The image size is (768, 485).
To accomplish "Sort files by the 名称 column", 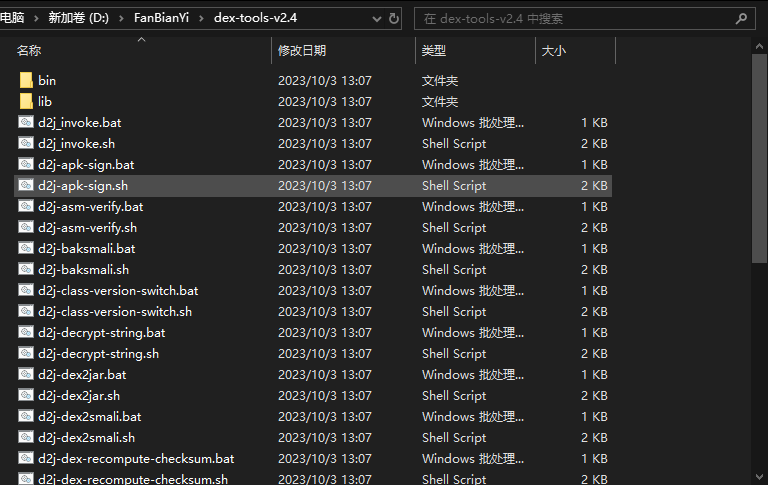I will tap(29, 50).
